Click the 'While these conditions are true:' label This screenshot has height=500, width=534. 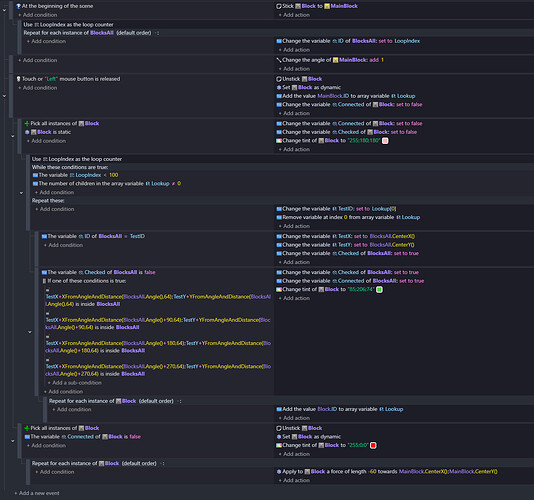click(x=70, y=167)
